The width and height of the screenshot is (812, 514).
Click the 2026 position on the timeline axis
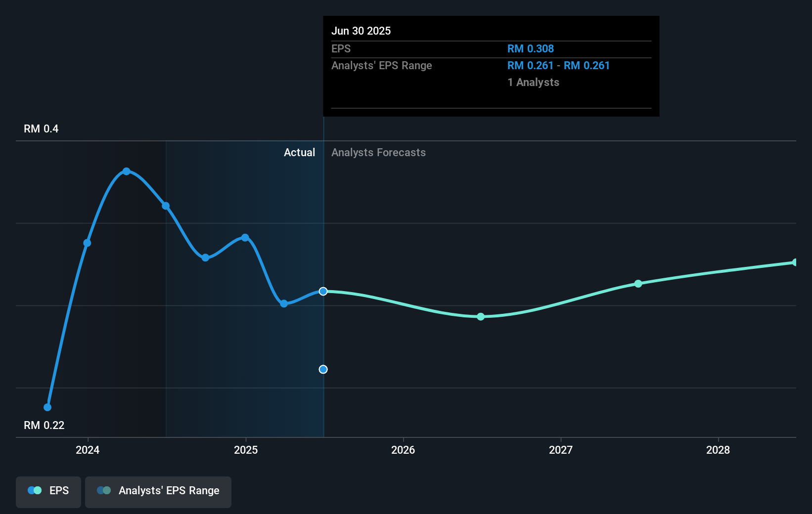click(x=404, y=450)
